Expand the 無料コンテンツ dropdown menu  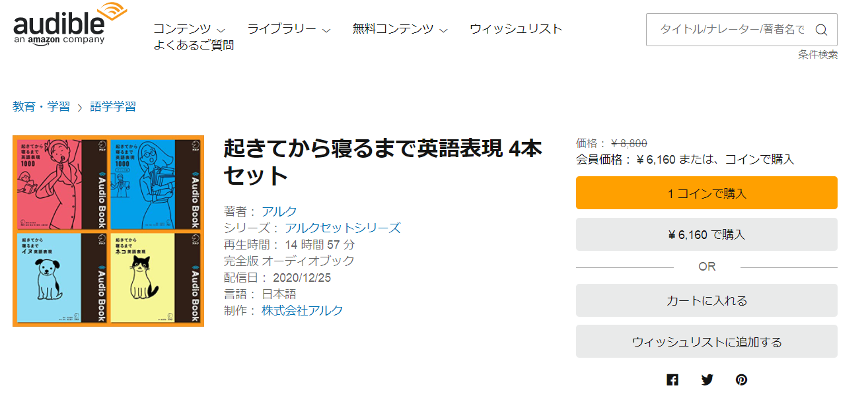click(400, 29)
